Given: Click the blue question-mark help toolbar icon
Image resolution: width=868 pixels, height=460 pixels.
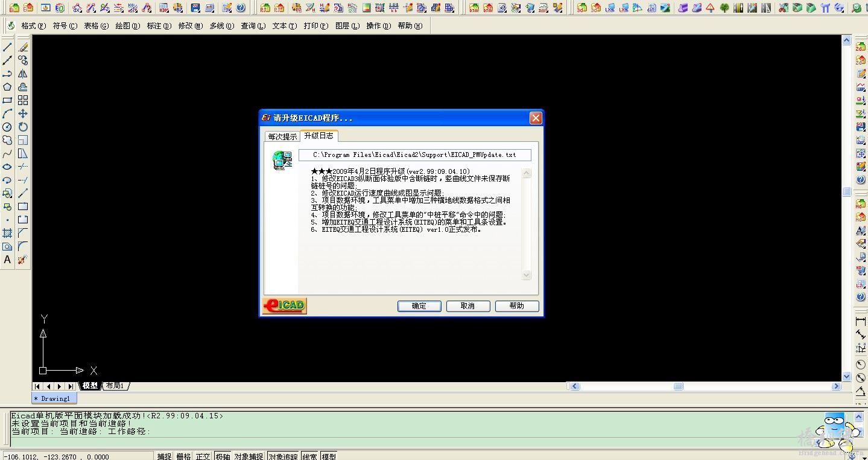Looking at the screenshot, I should click(x=241, y=8).
